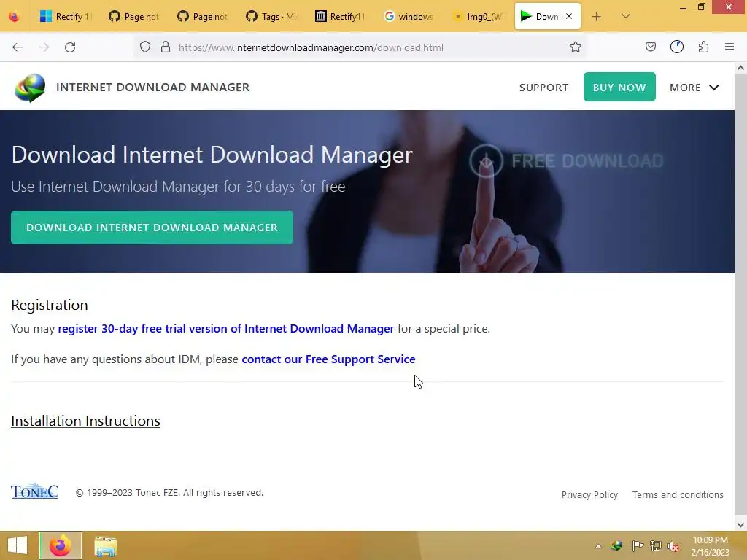
Task: Click the muted volume tray icon
Action: click(x=673, y=546)
